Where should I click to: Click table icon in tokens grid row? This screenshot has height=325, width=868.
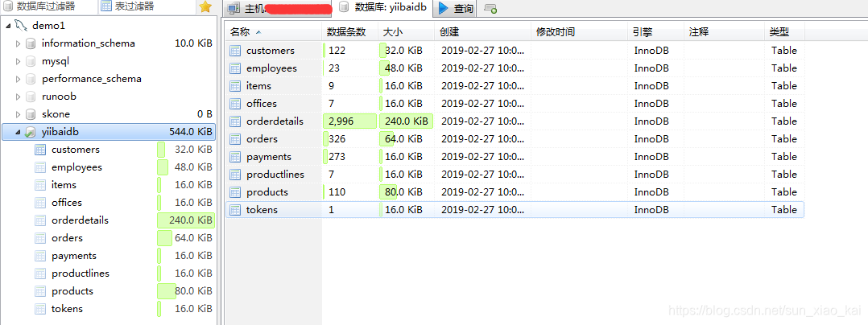[235, 209]
